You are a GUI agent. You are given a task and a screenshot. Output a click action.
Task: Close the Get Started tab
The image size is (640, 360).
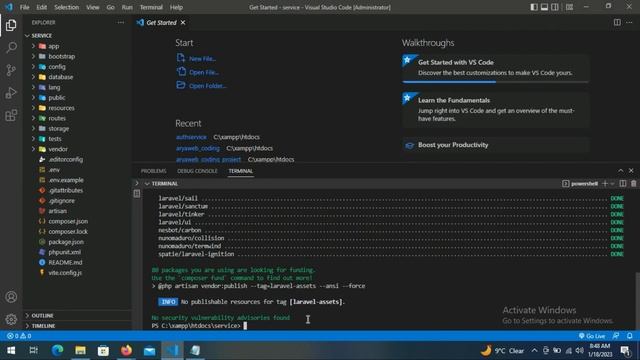[183, 22]
